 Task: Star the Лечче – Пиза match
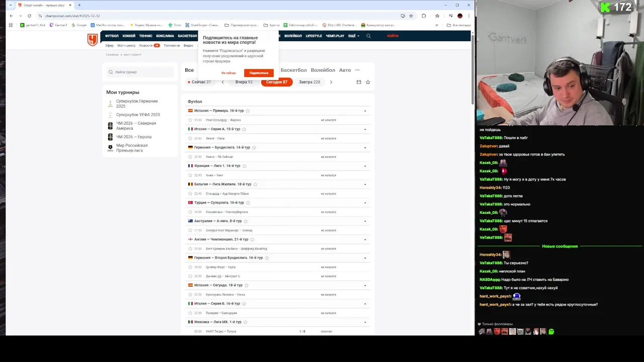[190, 138]
